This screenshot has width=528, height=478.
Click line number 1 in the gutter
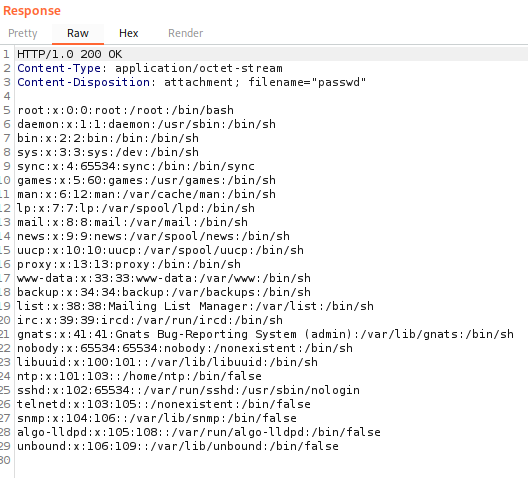tap(6, 54)
